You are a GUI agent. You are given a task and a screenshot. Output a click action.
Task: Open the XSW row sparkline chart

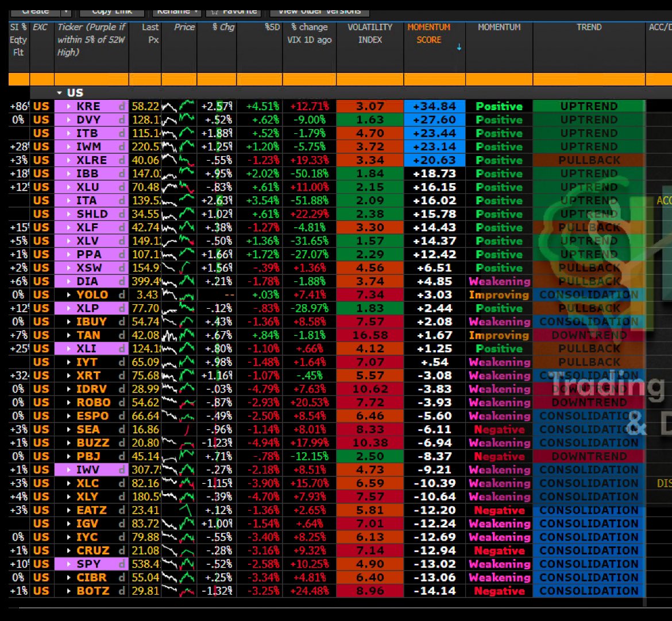pyautogui.click(x=179, y=267)
